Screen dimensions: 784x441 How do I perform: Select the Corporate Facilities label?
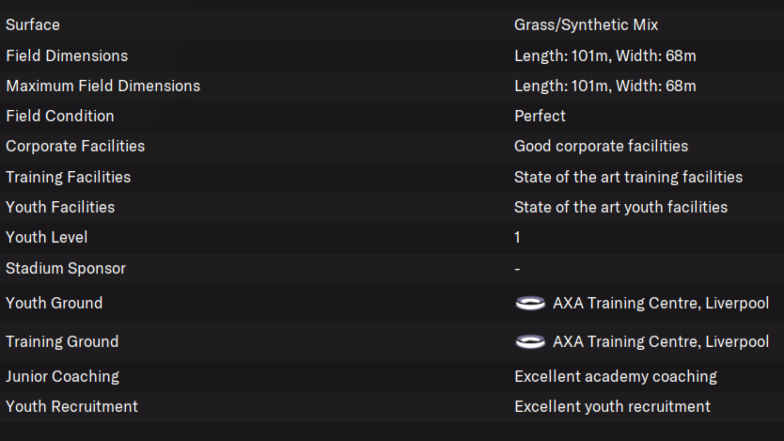click(75, 146)
